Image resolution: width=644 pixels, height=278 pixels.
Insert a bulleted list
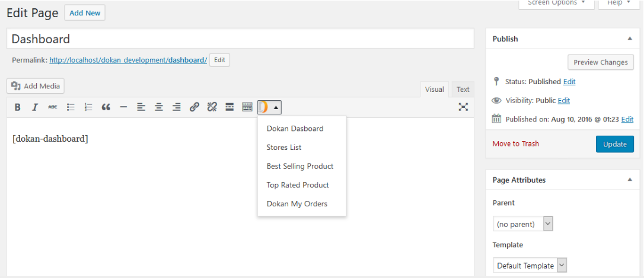[x=71, y=108]
